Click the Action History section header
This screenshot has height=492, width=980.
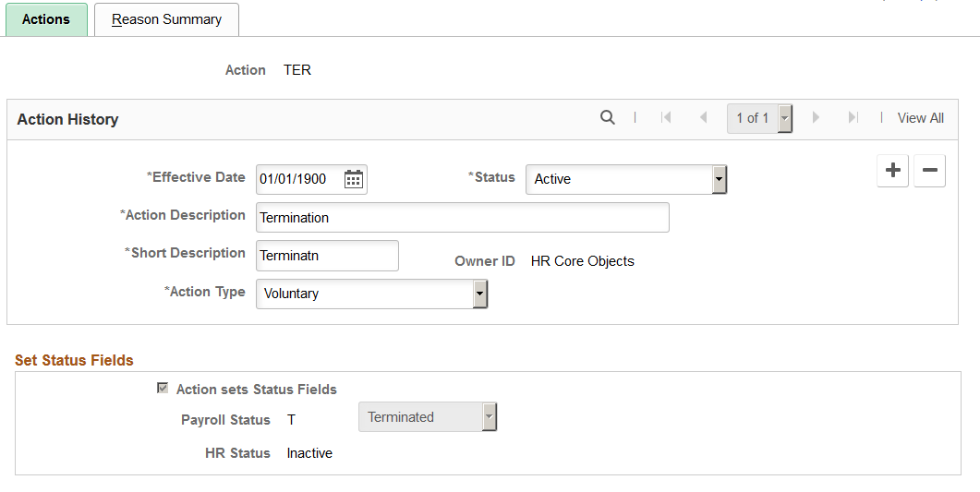[67, 119]
